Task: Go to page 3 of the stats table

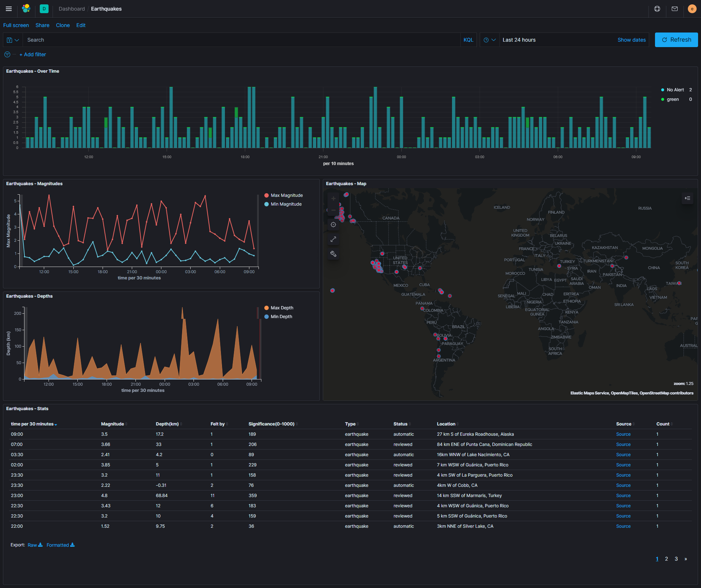Action: tap(676, 559)
